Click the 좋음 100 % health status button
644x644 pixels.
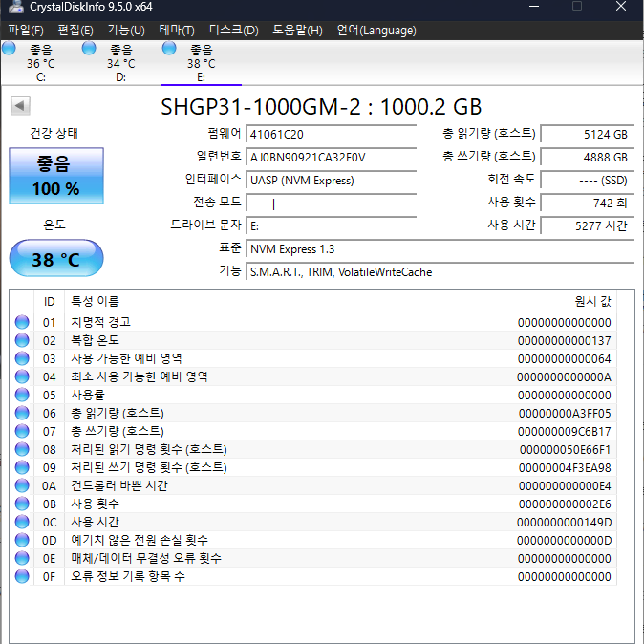(x=56, y=176)
